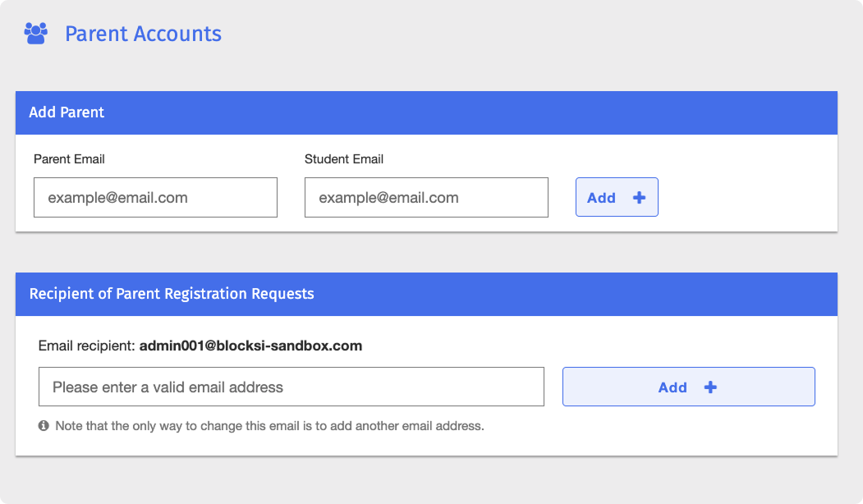Click the plus icon in the recipient Add button
The height and width of the screenshot is (504, 863).
tap(710, 387)
